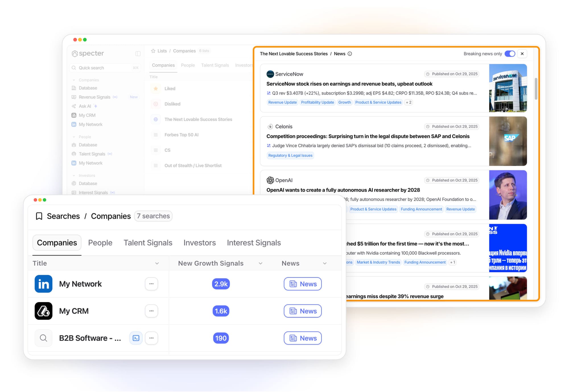Click the News button for My Network

point(302,284)
